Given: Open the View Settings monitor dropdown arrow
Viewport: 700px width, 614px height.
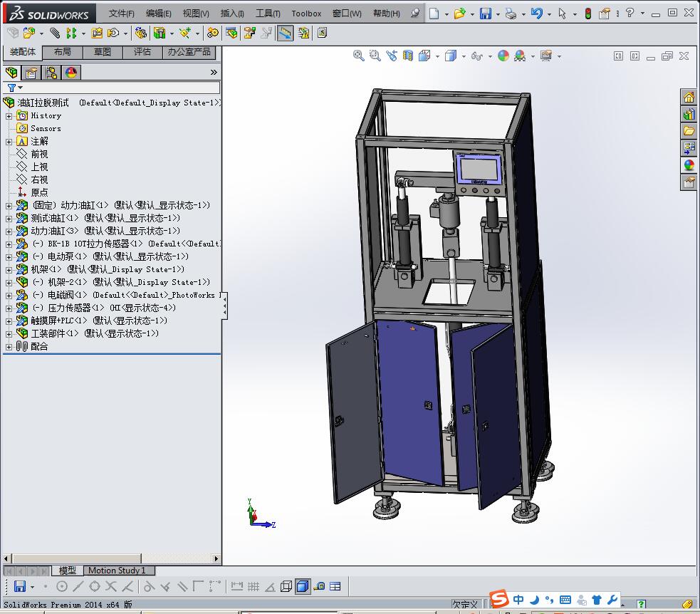Looking at the screenshot, I should 559,56.
